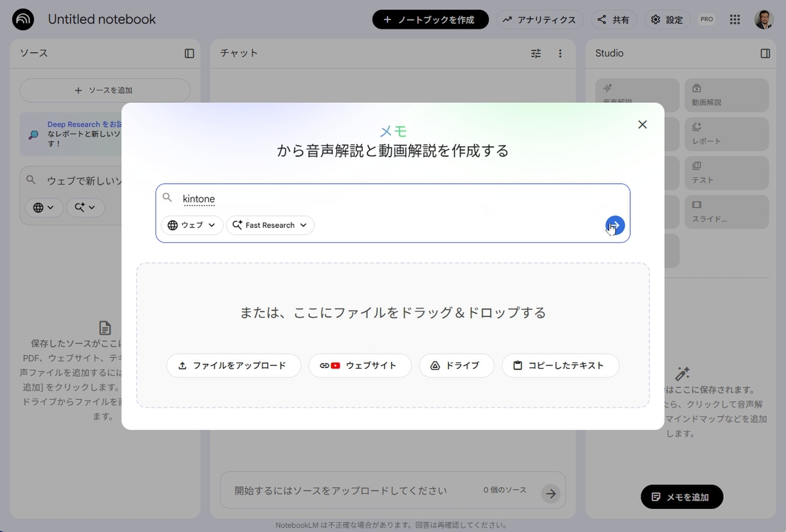Open the ウェブ source dropdown in dialog
786x532 pixels.
coord(192,225)
